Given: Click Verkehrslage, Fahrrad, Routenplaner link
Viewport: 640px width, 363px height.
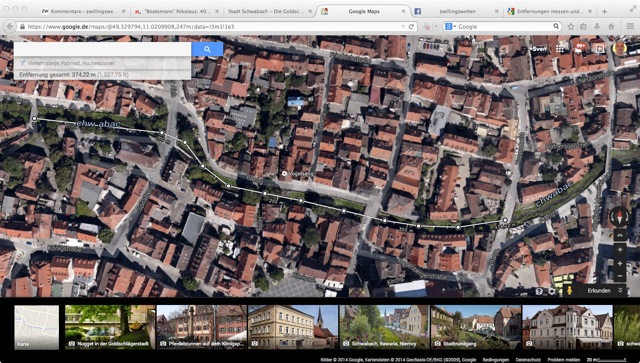Looking at the screenshot, I should click(x=71, y=63).
